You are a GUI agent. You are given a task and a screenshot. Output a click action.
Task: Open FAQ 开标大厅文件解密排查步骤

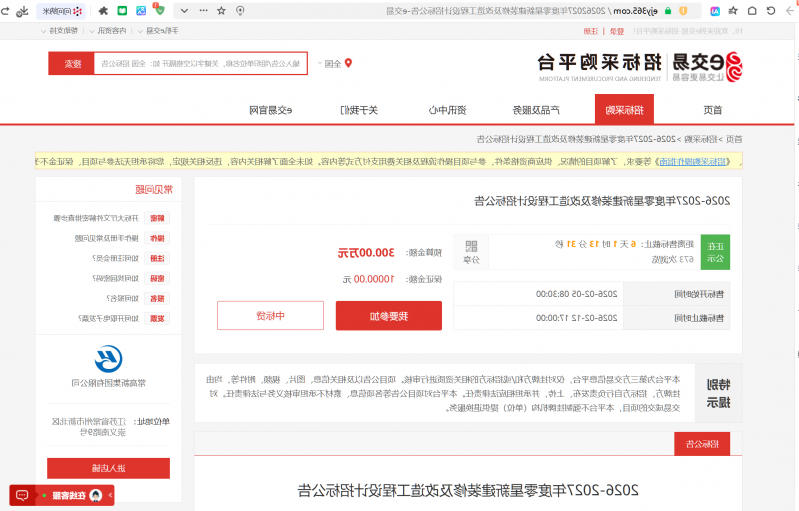tap(96, 219)
